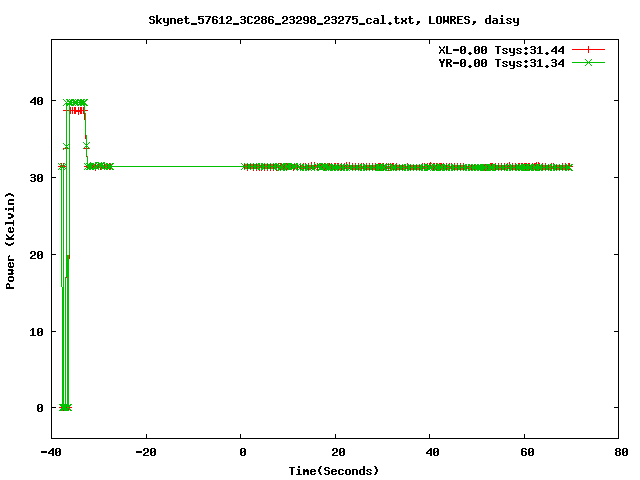
Task: Click x-axis tick label 0
Action: pyautogui.click(x=242, y=452)
